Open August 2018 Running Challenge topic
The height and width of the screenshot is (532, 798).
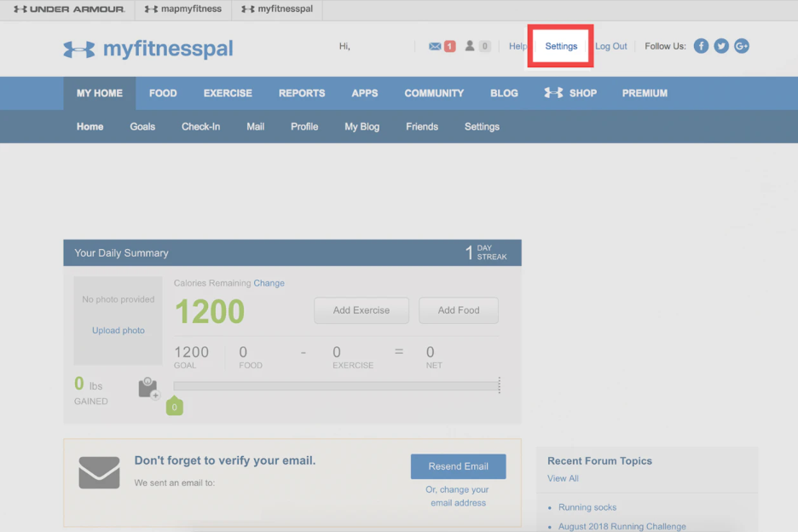click(622, 526)
